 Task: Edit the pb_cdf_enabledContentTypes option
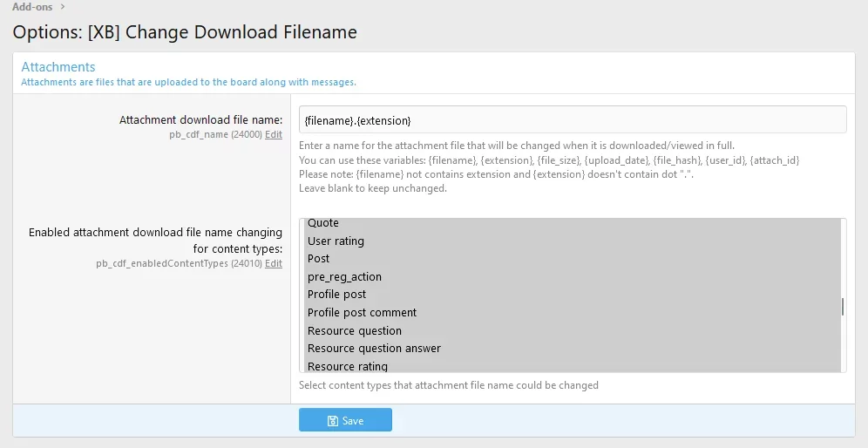pos(274,263)
